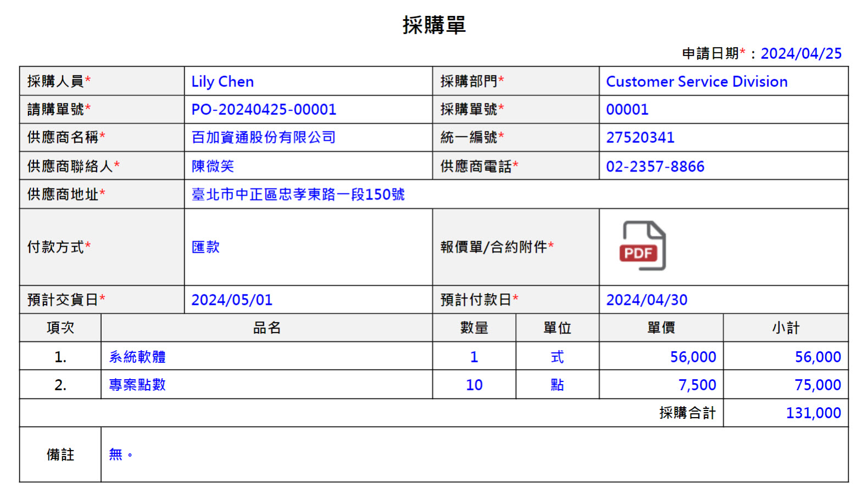Open the PDF attachment icon
The image size is (868, 499).
[642, 246]
